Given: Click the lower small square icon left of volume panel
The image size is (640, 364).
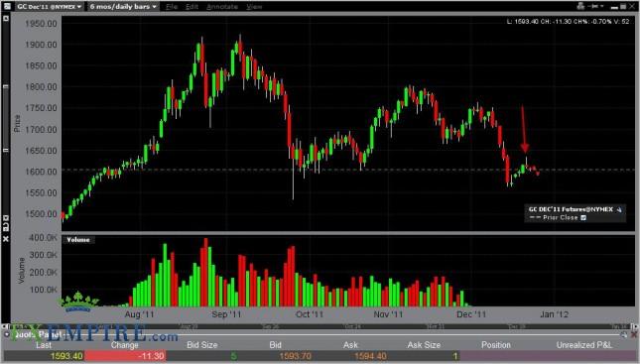Looking at the screenshot, I should 6,227.
